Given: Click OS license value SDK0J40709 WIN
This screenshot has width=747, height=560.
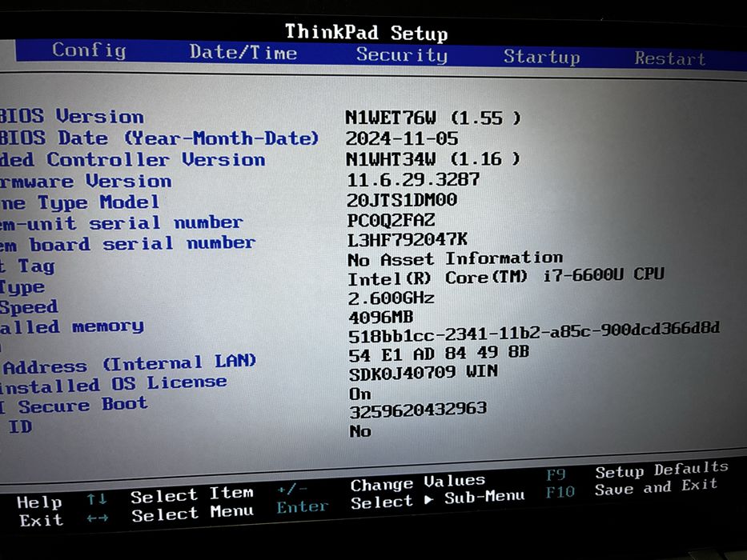Looking at the screenshot, I should [423, 373].
